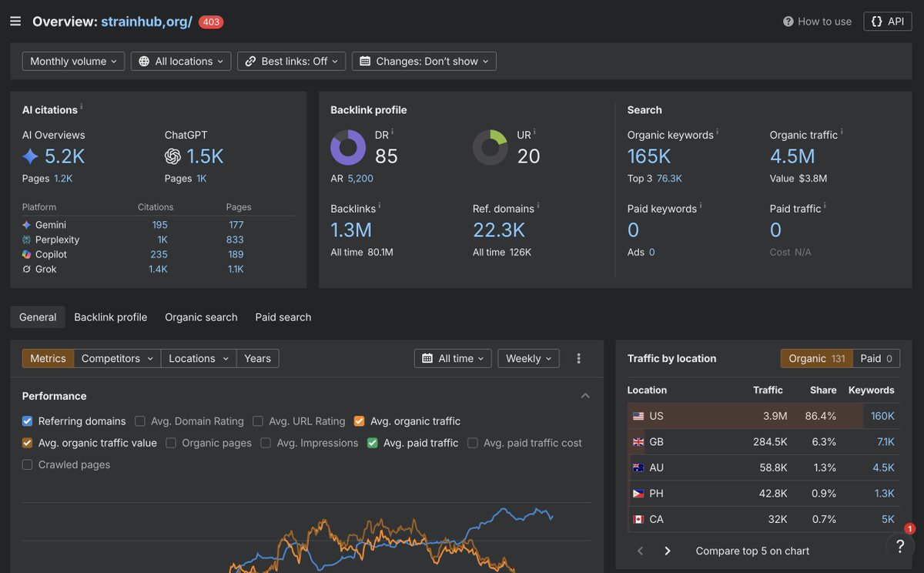Image resolution: width=924 pixels, height=573 pixels.
Task: Click the DR donut chart
Action: pyautogui.click(x=348, y=147)
